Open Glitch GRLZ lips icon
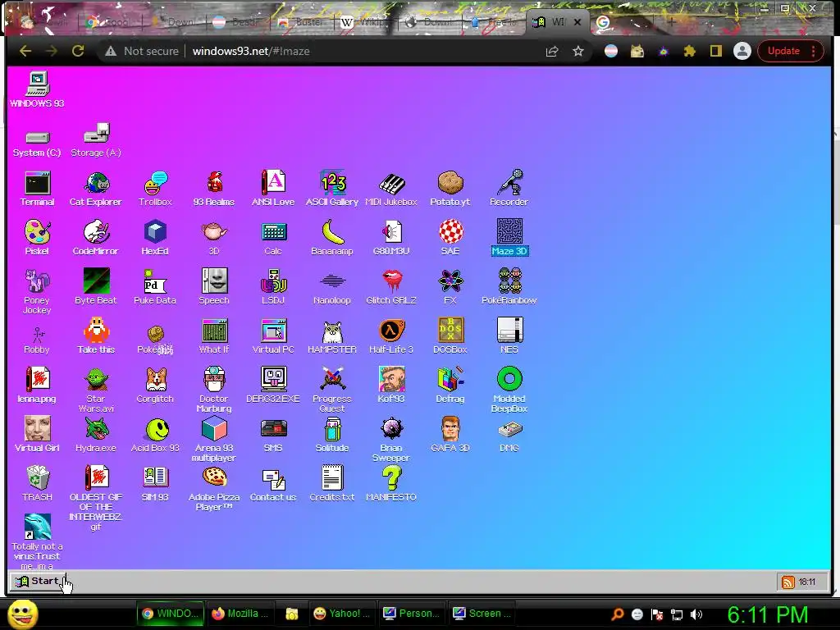Screen dimensions: 840x630 click(x=391, y=286)
